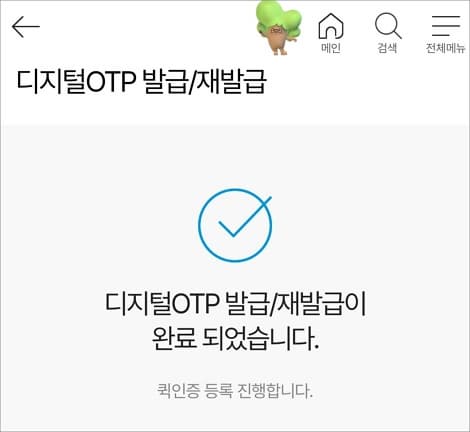Screen dimensions: 470x432
Task: Click the 퀵인증 등록 진행합니다. notice
Action: 235,390
